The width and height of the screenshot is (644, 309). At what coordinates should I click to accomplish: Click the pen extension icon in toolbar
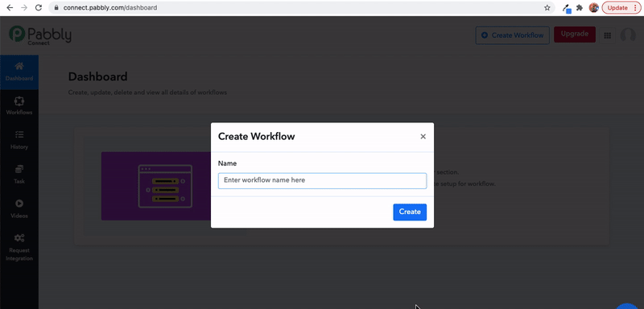[x=567, y=8]
